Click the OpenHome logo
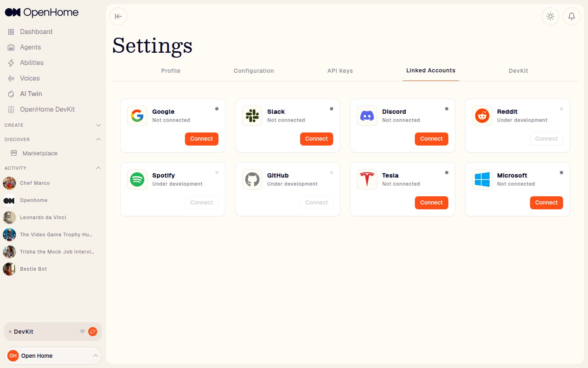 pos(42,12)
